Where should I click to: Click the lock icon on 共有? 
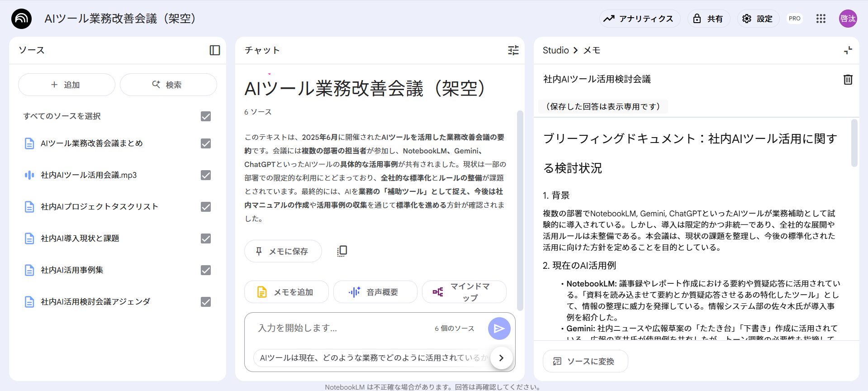pos(697,19)
